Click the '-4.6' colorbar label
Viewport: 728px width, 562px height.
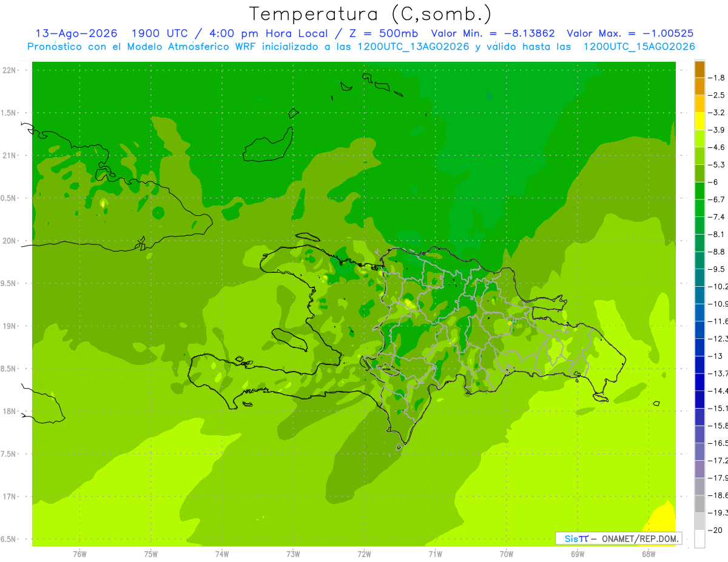(x=716, y=147)
